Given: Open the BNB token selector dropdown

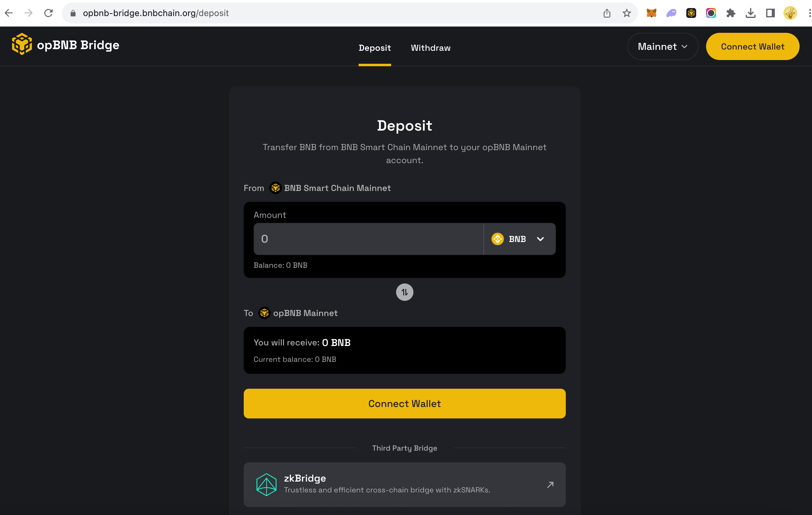Looking at the screenshot, I should point(519,239).
